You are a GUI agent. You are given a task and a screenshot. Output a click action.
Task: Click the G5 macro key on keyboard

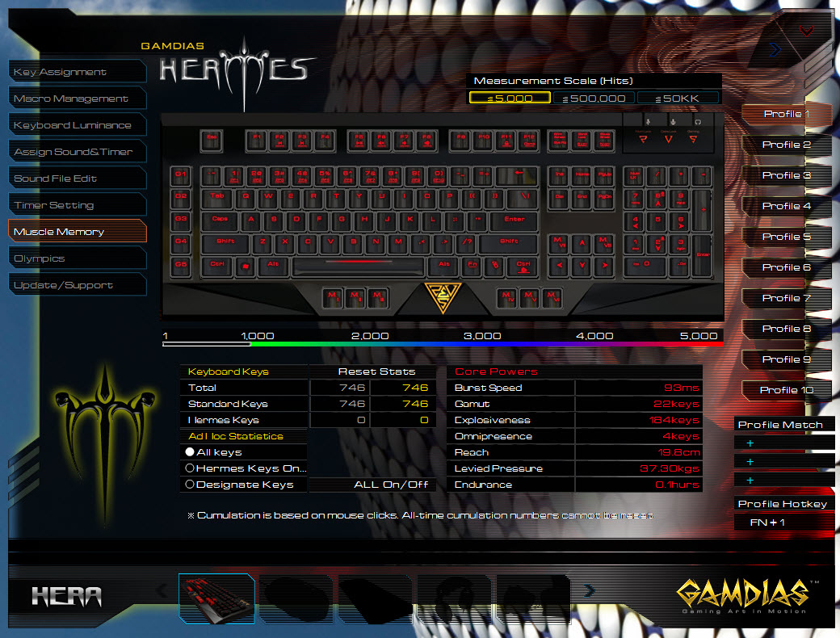click(181, 266)
